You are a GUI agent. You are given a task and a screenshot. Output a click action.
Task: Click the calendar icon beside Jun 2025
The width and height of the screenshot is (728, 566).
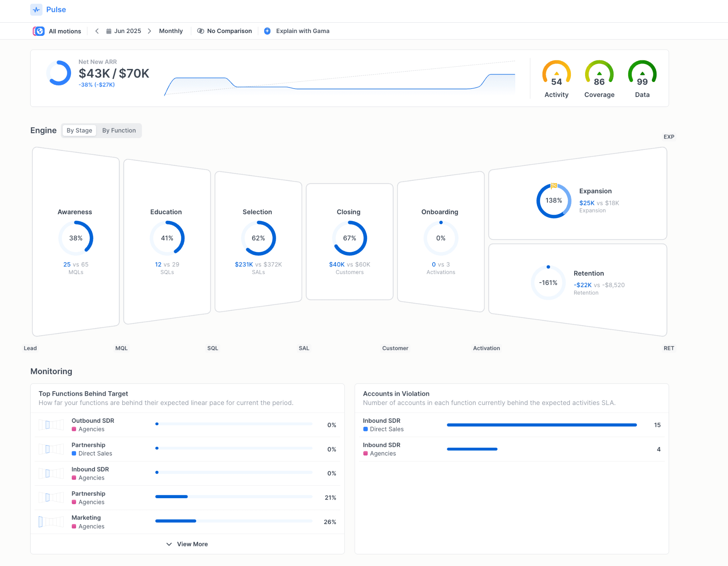click(x=109, y=31)
